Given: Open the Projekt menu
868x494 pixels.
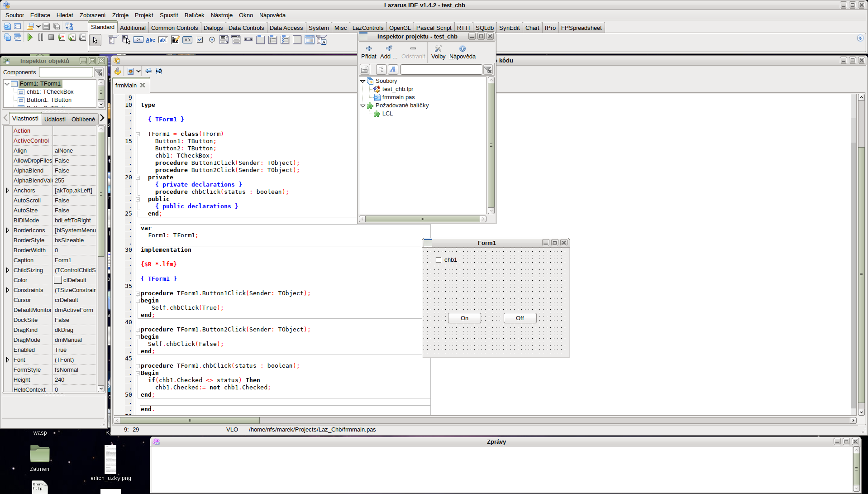Looking at the screenshot, I should [143, 15].
